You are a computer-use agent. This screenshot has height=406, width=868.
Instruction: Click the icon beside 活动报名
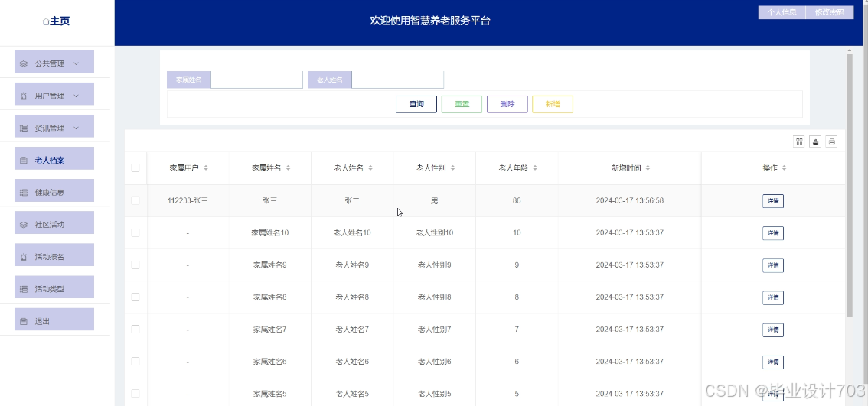[23, 257]
